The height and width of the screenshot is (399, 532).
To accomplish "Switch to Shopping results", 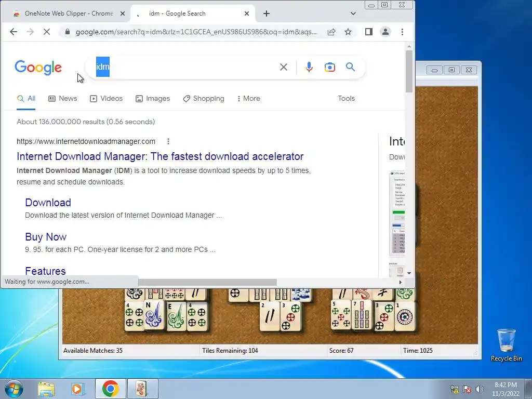I will click(x=204, y=99).
